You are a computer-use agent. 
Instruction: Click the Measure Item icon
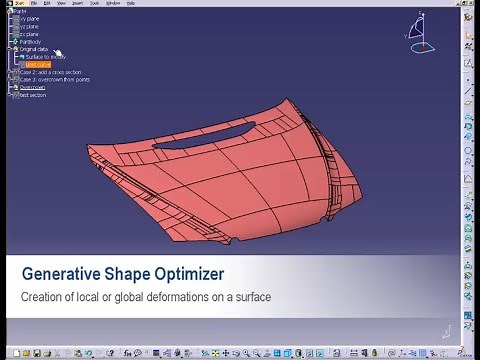click(x=364, y=353)
